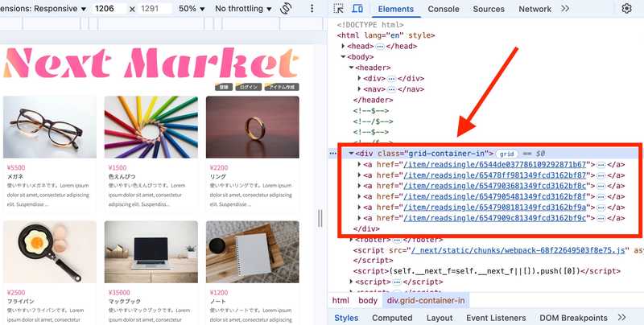
Task: Open DevTools settings gear
Action: tap(627, 8)
